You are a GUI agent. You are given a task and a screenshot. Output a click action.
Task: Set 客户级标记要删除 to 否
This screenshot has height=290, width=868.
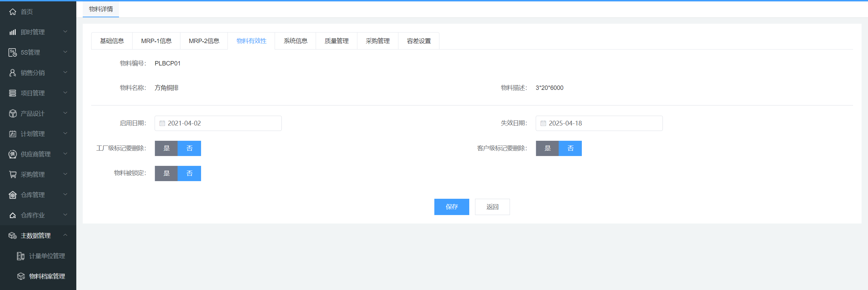tap(570, 149)
